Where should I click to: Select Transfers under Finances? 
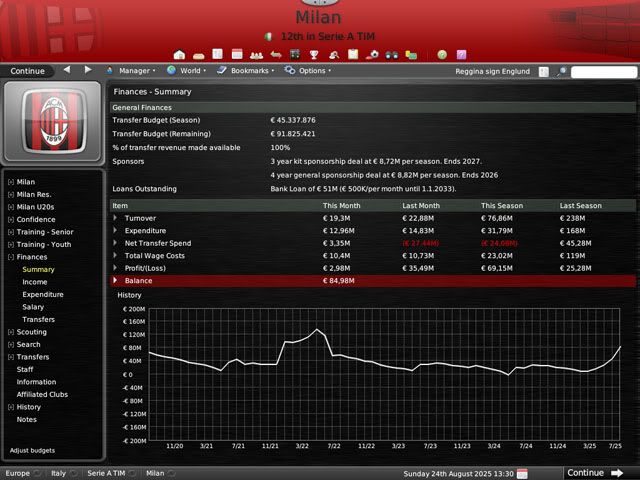(x=38, y=320)
